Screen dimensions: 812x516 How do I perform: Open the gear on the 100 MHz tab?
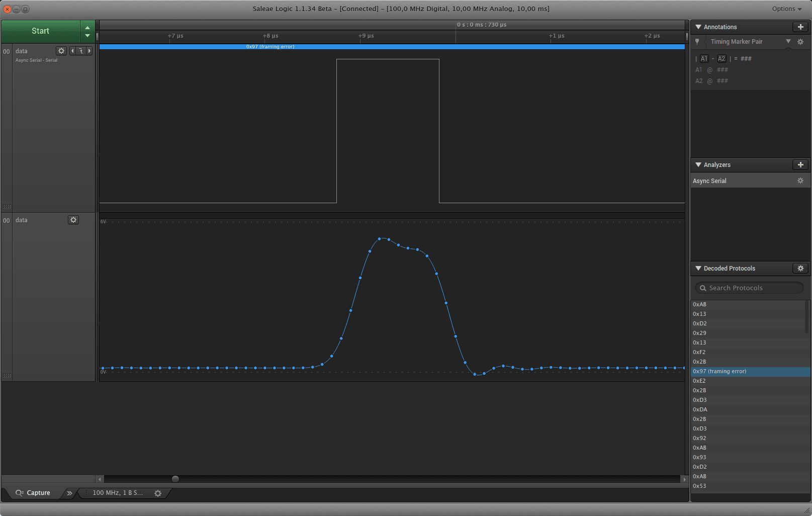click(x=158, y=493)
